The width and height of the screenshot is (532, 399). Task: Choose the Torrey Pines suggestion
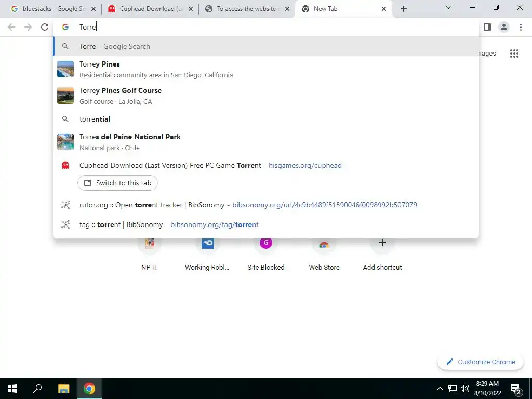point(266,69)
